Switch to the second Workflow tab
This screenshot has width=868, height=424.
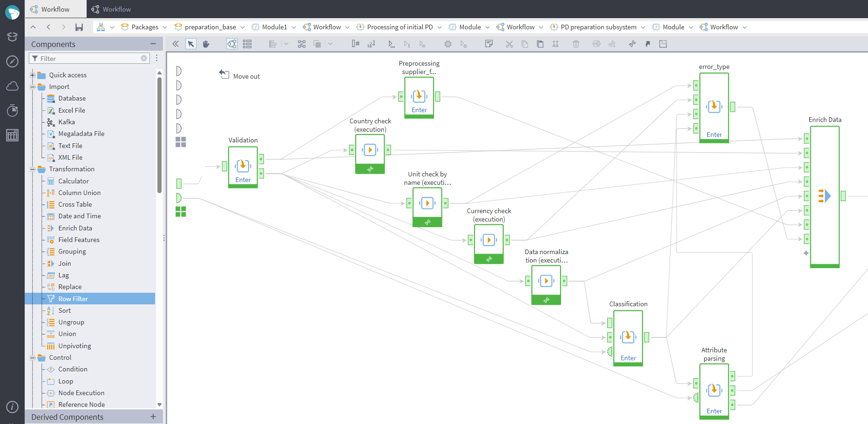pos(112,9)
